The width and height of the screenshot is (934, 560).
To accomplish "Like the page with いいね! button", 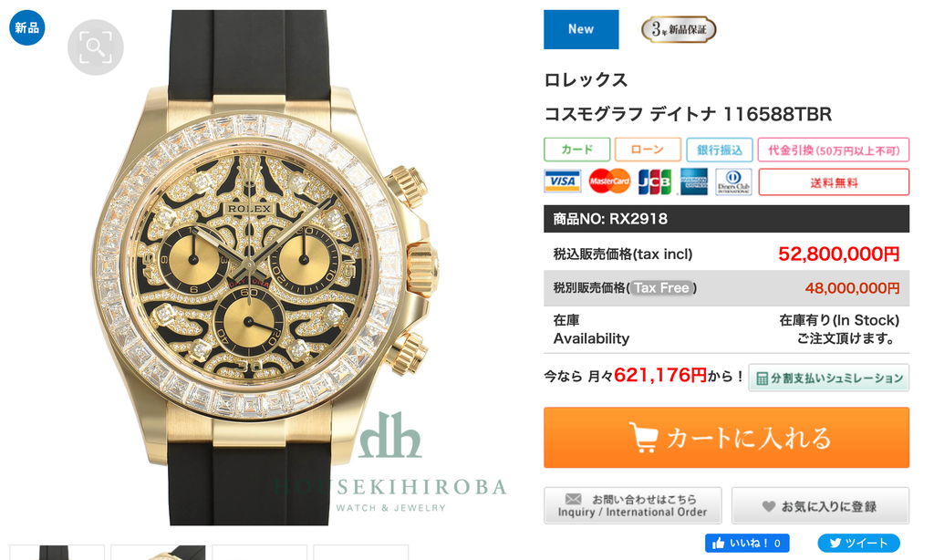I will point(748,543).
